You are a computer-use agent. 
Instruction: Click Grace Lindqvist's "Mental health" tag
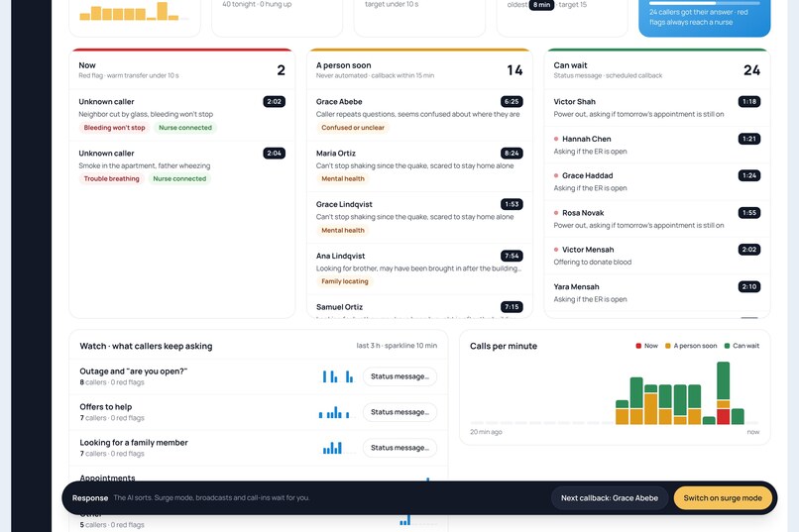pyautogui.click(x=342, y=230)
